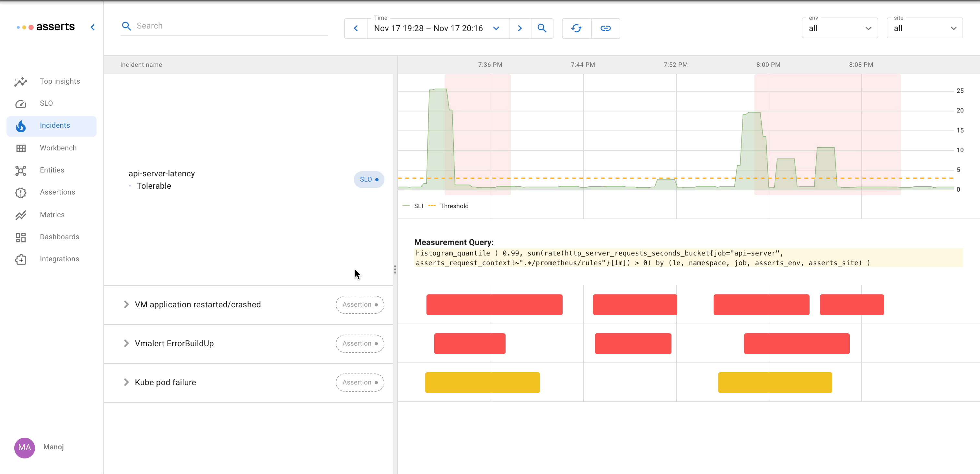Image resolution: width=980 pixels, height=474 pixels.
Task: Click Assertion badge on Vmalert ErrorBuildUp
Action: (359, 343)
